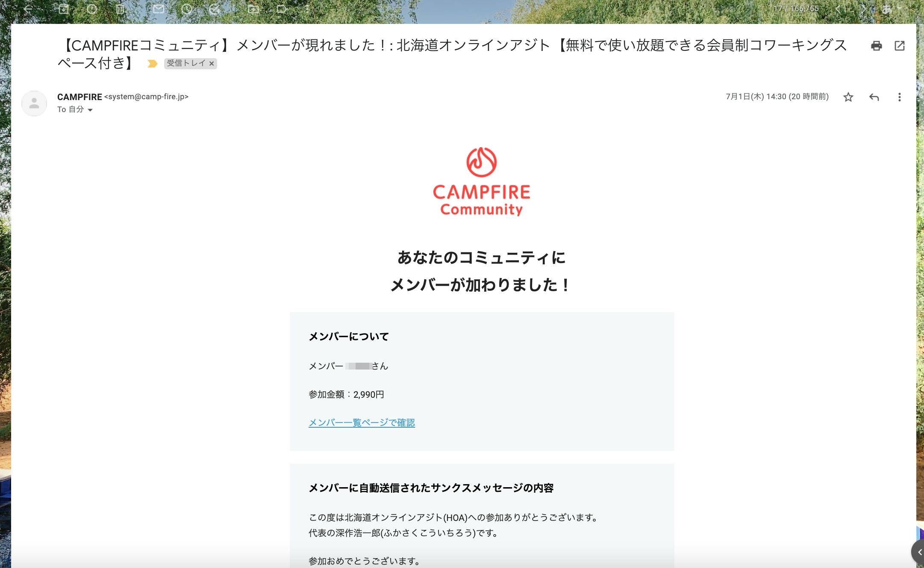The width and height of the screenshot is (924, 568).
Task: Expand the side panel arrow
Action: [x=919, y=552]
